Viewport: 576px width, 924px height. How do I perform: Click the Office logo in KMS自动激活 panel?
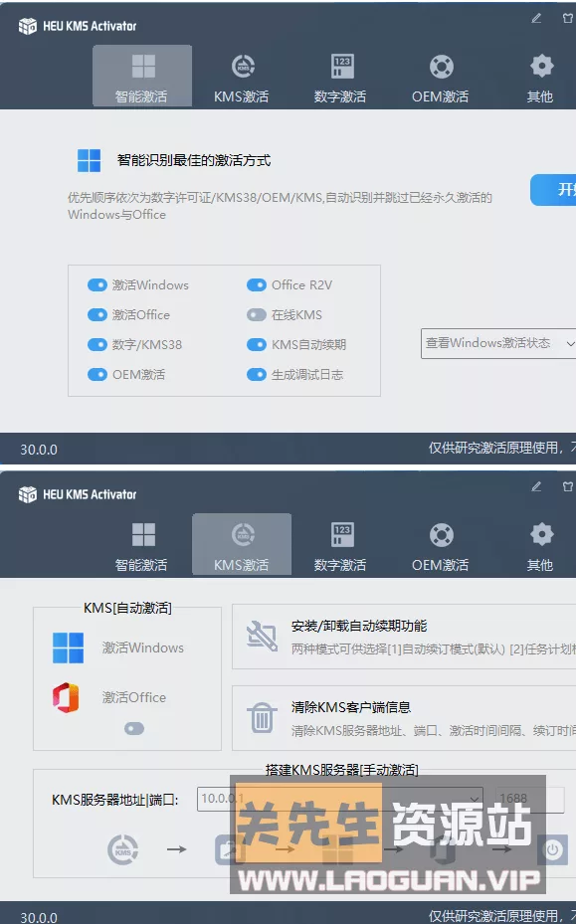click(66, 697)
